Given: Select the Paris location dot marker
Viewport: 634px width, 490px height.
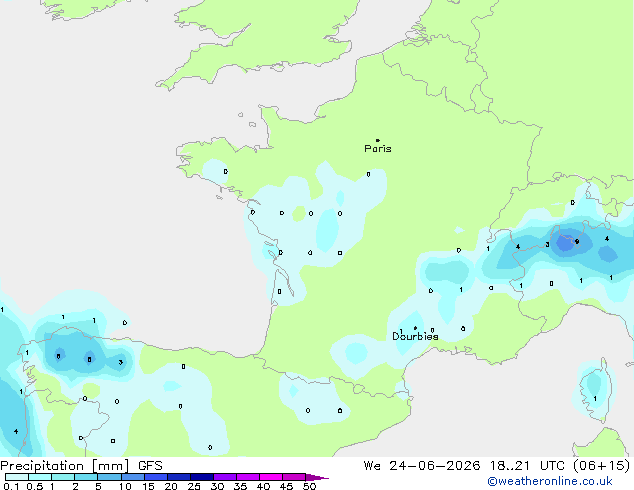Looking at the screenshot, I should coord(378,140).
